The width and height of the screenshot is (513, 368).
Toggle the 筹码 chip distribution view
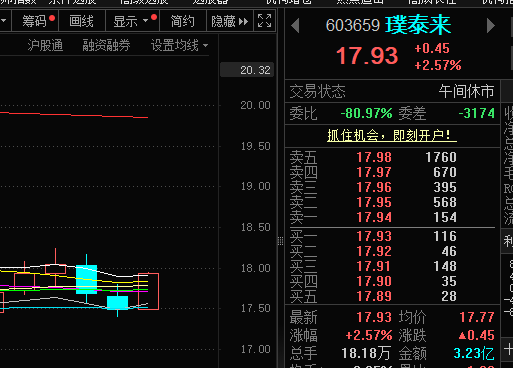point(35,21)
